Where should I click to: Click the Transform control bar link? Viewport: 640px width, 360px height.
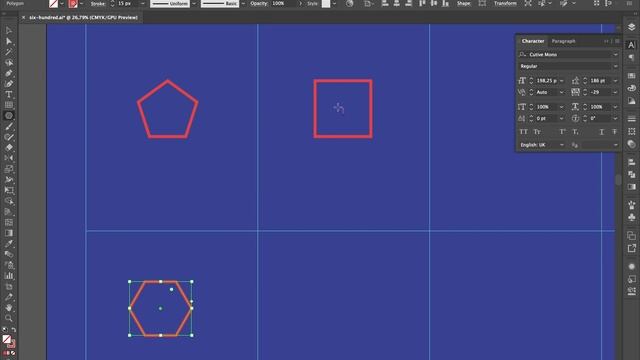tap(505, 3)
